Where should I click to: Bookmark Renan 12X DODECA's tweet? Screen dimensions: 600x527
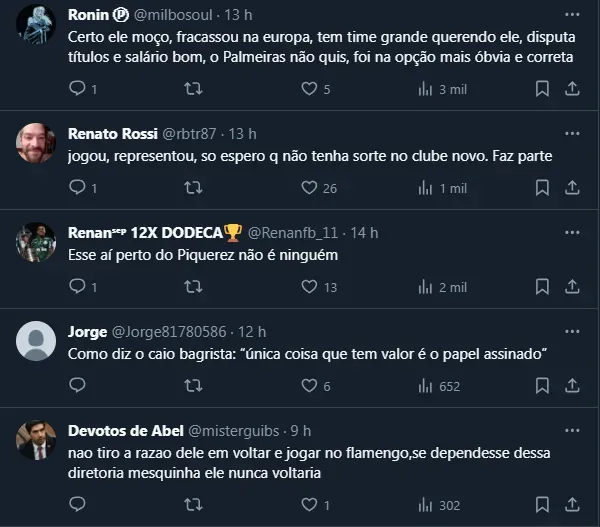coord(542,287)
